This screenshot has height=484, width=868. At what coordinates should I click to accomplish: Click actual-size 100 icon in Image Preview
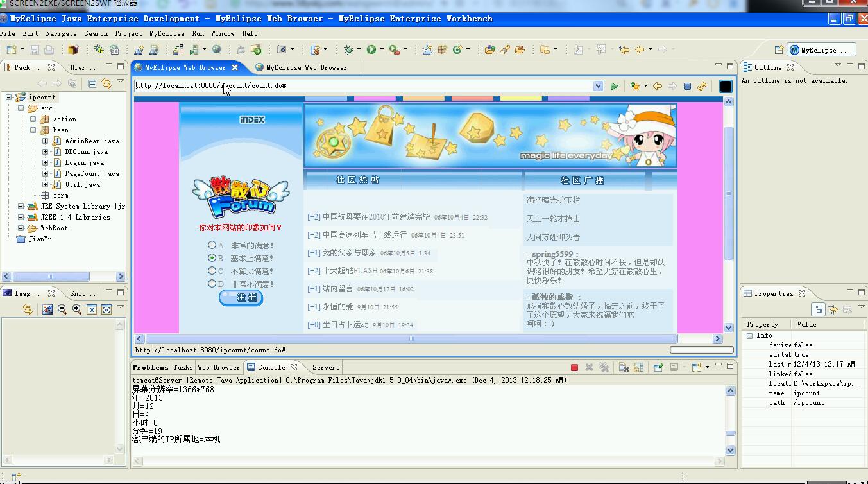click(x=92, y=309)
